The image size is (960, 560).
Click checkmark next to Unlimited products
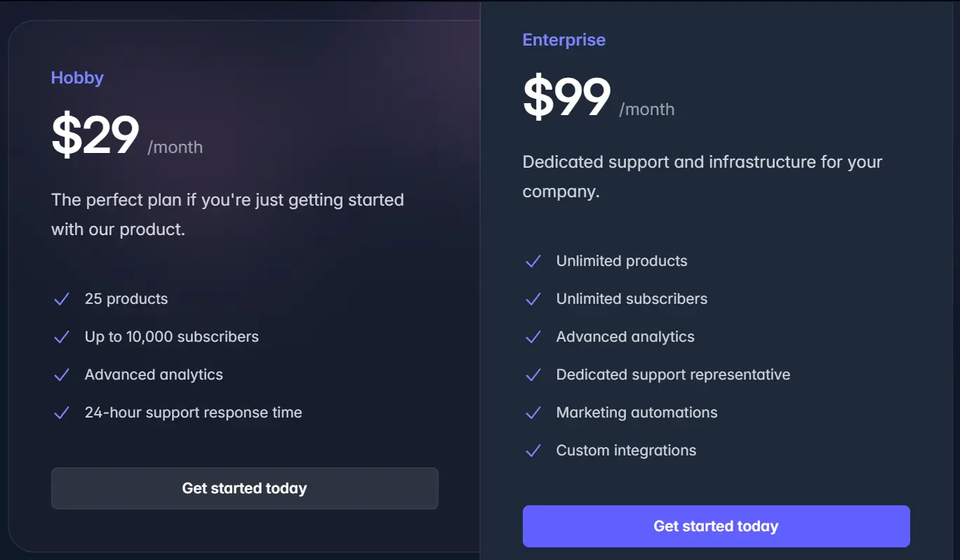[x=533, y=262]
